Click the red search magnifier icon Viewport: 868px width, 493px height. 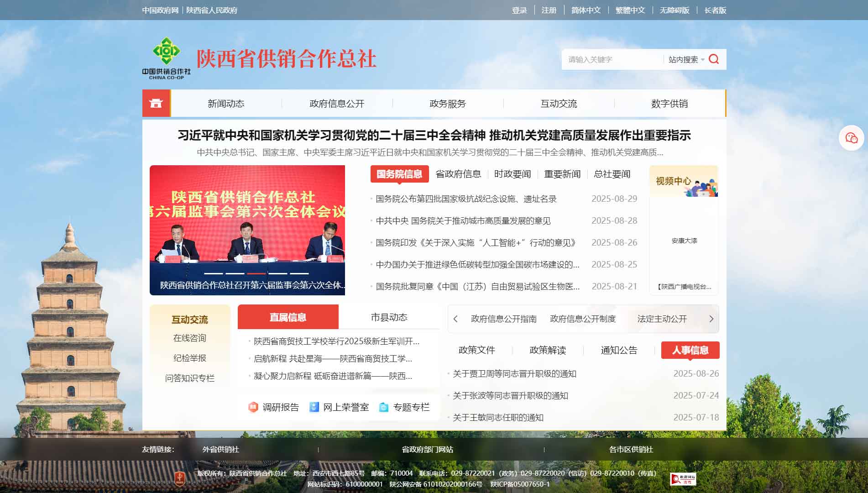(714, 59)
